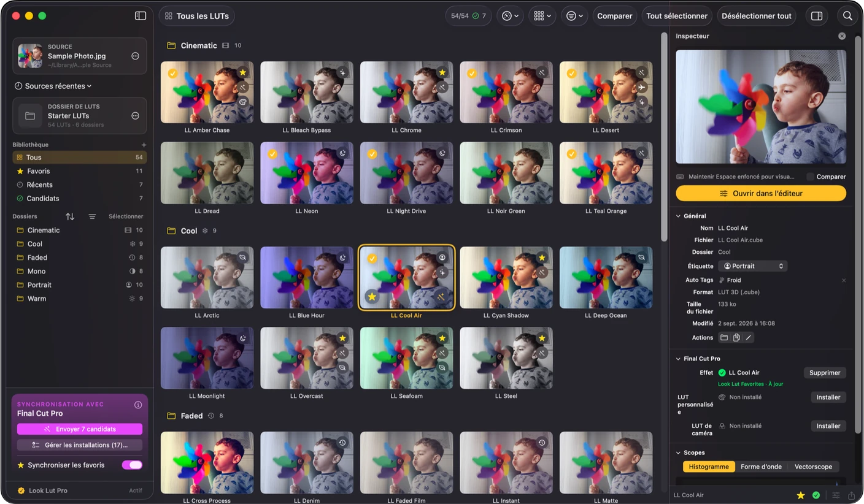Click the Dossiers filter lines icon

click(92, 216)
